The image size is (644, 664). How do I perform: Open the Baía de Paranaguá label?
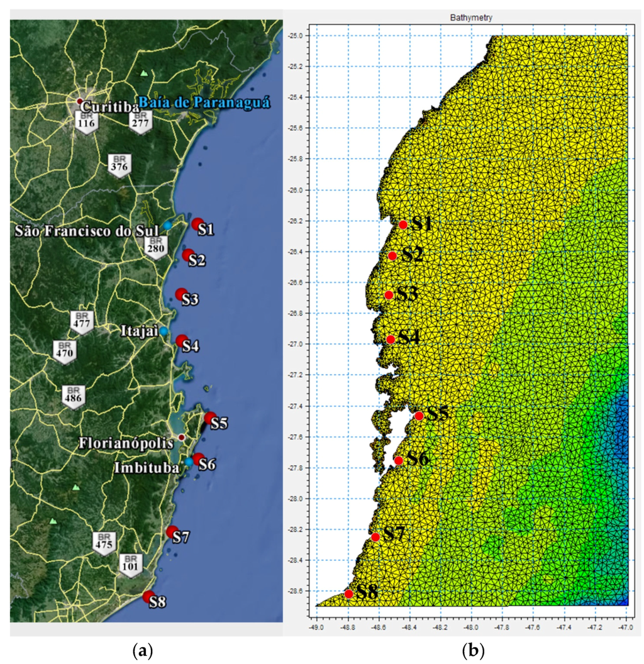(x=204, y=102)
